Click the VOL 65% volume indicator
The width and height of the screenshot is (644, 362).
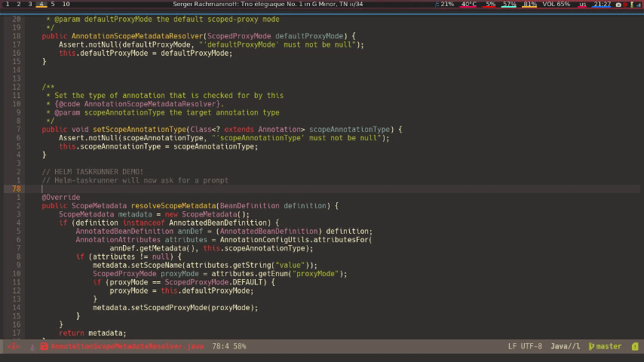pyautogui.click(x=556, y=4)
